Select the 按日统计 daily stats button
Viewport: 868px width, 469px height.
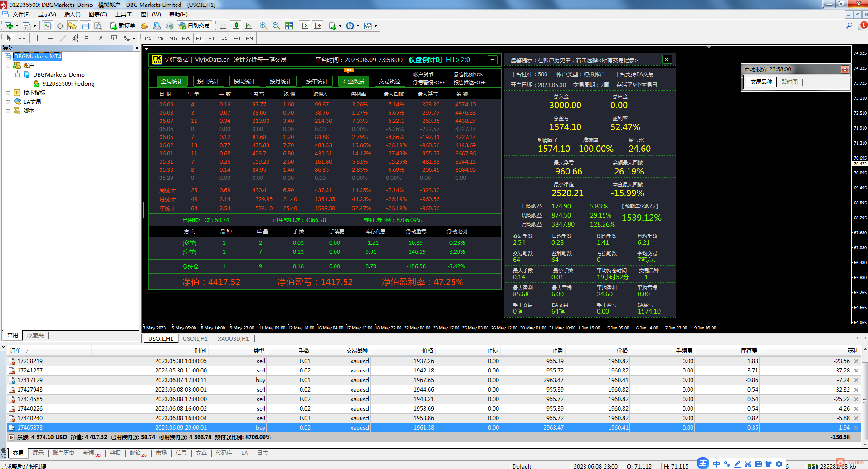click(x=208, y=82)
